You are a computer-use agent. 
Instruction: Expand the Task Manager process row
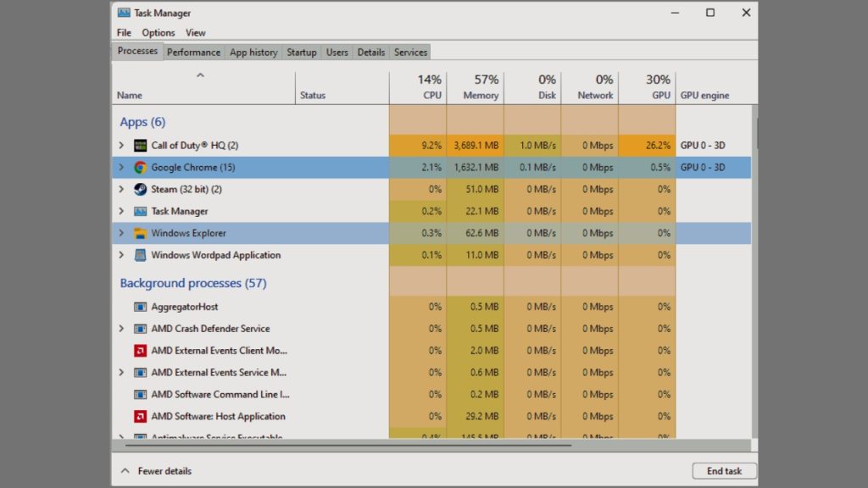coord(121,211)
